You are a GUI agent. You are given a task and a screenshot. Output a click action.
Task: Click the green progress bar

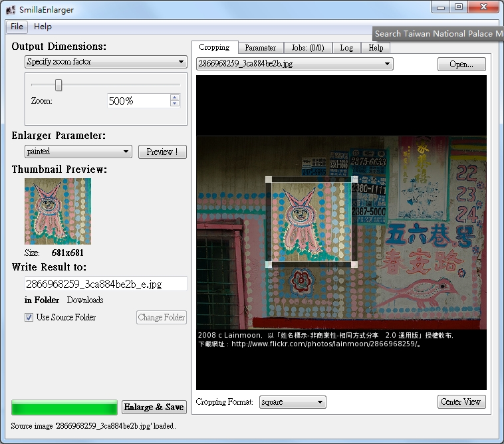click(x=64, y=407)
